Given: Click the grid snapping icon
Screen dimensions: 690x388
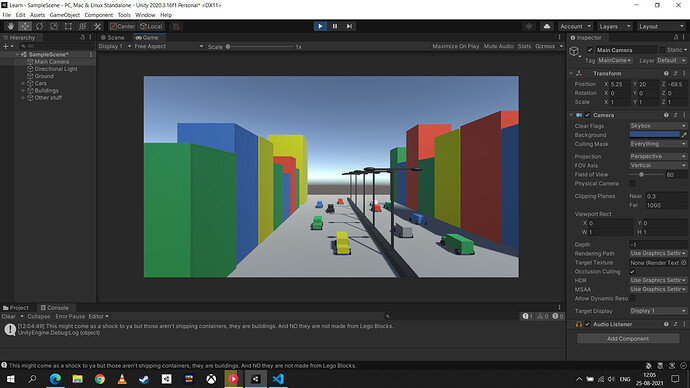Looking at the screenshot, I should click(176, 26).
